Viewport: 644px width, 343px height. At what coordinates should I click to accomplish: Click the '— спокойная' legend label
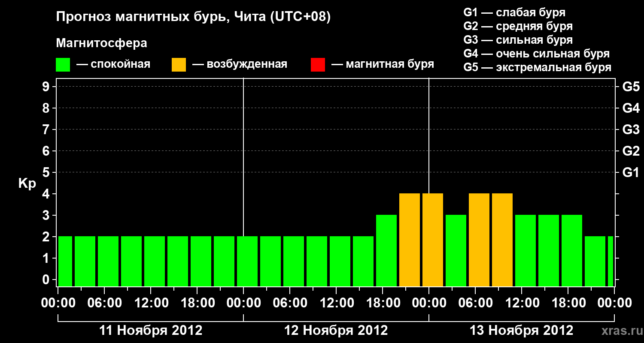tap(113, 65)
